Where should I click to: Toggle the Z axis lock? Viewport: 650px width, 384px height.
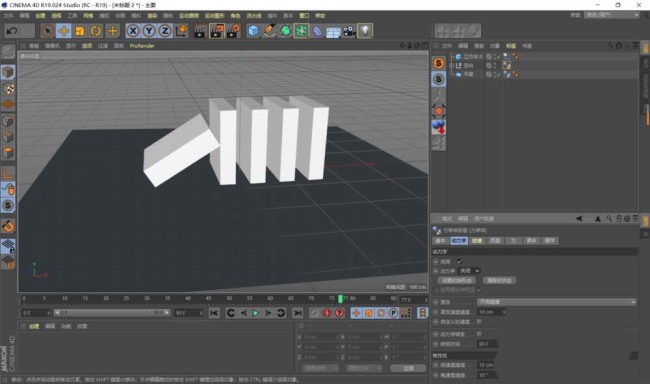(x=165, y=31)
